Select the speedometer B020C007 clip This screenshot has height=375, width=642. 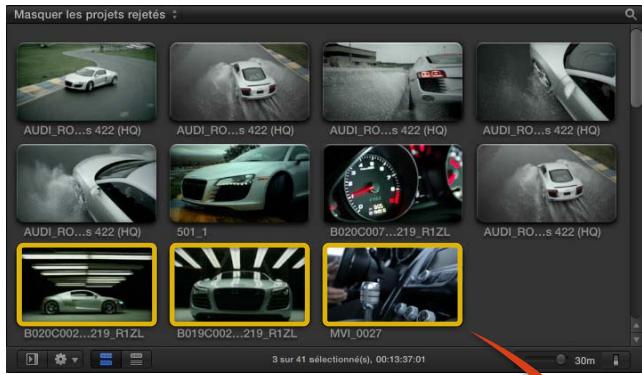click(x=393, y=183)
